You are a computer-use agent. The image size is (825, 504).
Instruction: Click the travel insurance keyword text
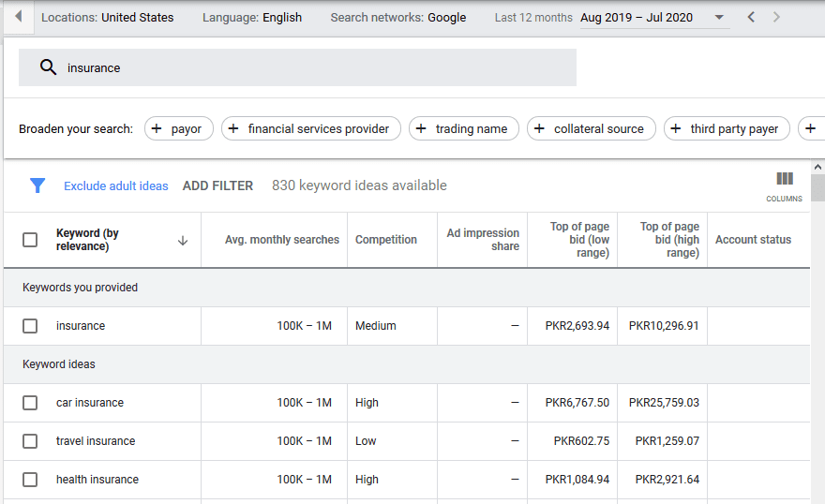coord(96,441)
